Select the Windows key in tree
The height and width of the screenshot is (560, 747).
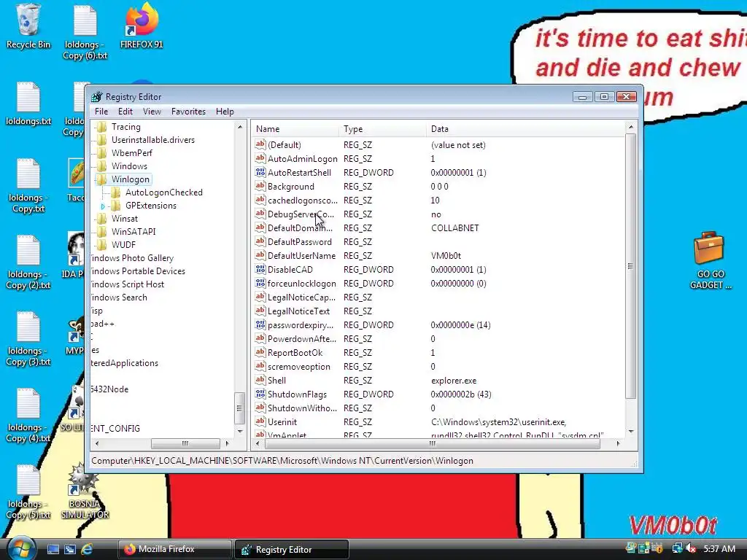click(x=129, y=166)
